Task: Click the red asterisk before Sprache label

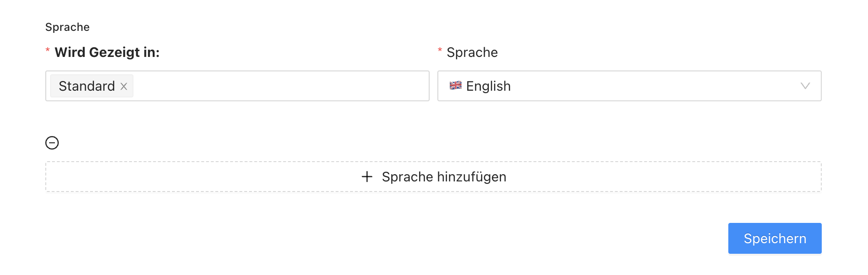Action: coord(440,51)
